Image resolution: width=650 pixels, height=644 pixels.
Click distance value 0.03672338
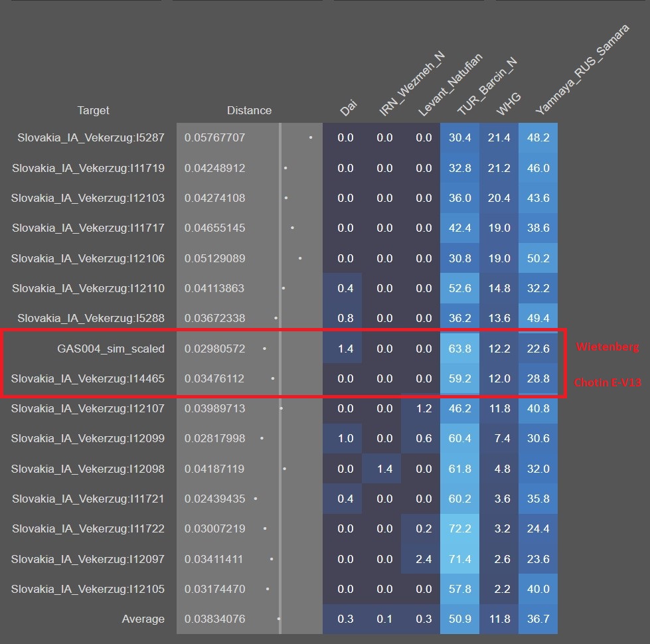coord(214,318)
